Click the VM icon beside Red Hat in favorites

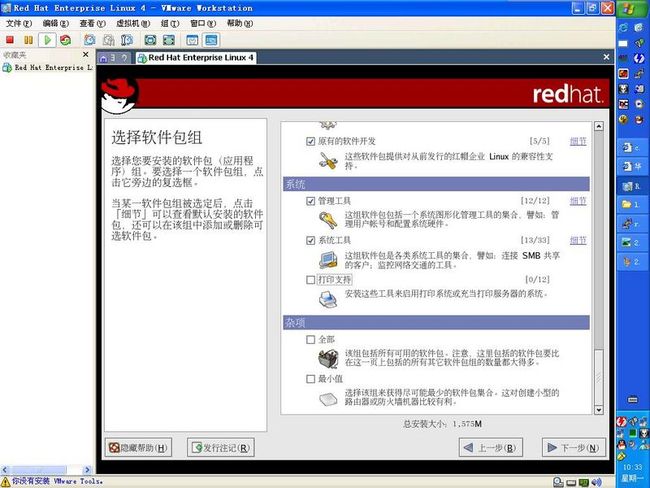[x=7, y=67]
